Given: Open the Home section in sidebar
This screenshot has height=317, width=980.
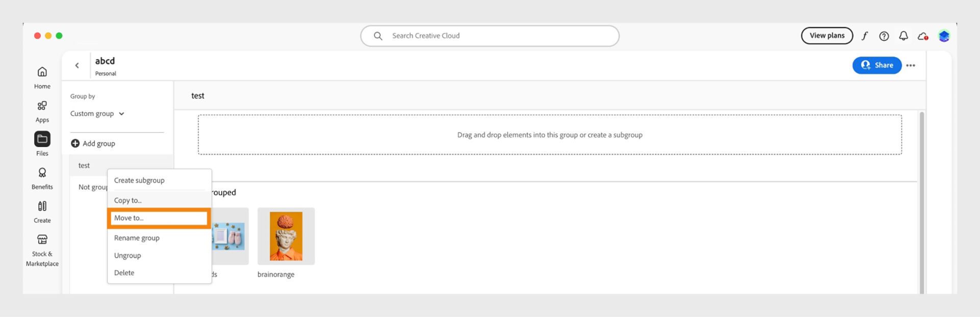Looking at the screenshot, I should pyautogui.click(x=42, y=78).
